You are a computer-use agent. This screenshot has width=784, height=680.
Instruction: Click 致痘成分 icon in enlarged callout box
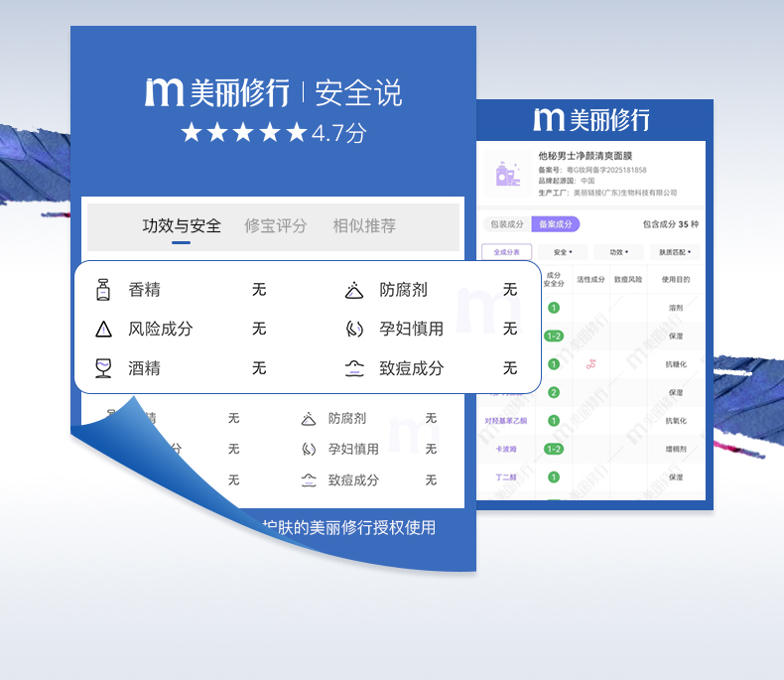coord(354,368)
